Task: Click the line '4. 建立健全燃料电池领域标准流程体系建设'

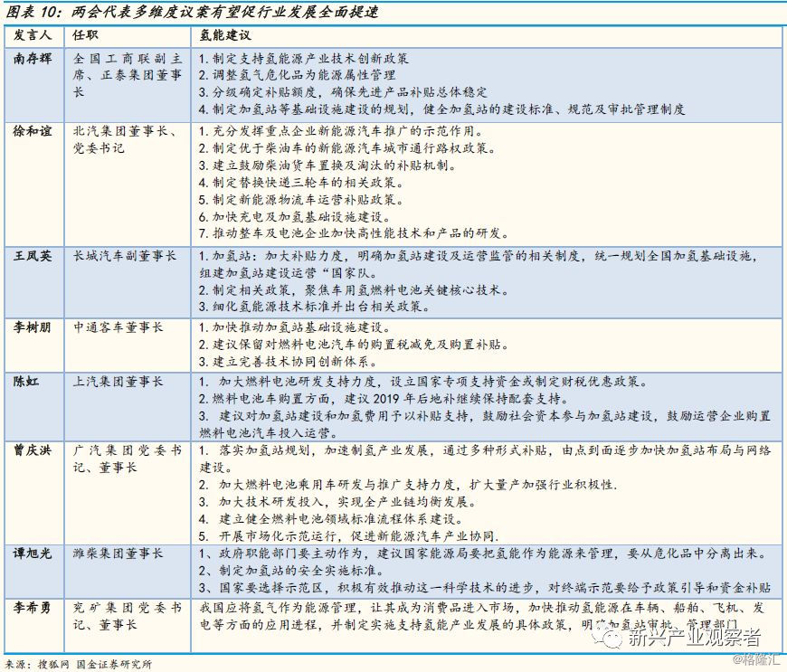Action: (x=331, y=519)
